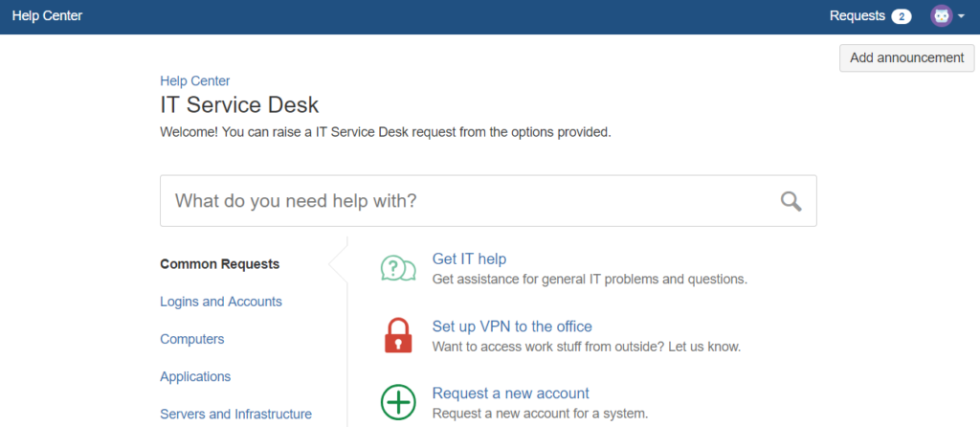Click the Help Center breadcrumb link

tap(195, 80)
